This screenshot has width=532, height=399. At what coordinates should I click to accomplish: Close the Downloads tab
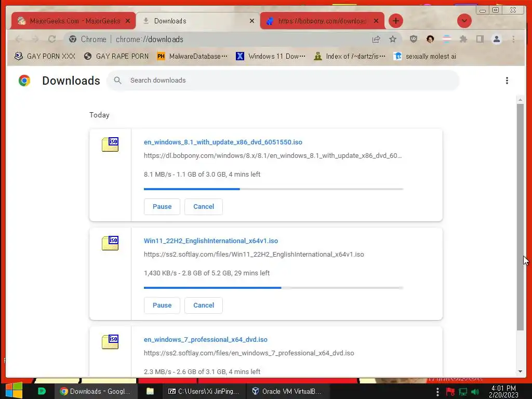[252, 21]
